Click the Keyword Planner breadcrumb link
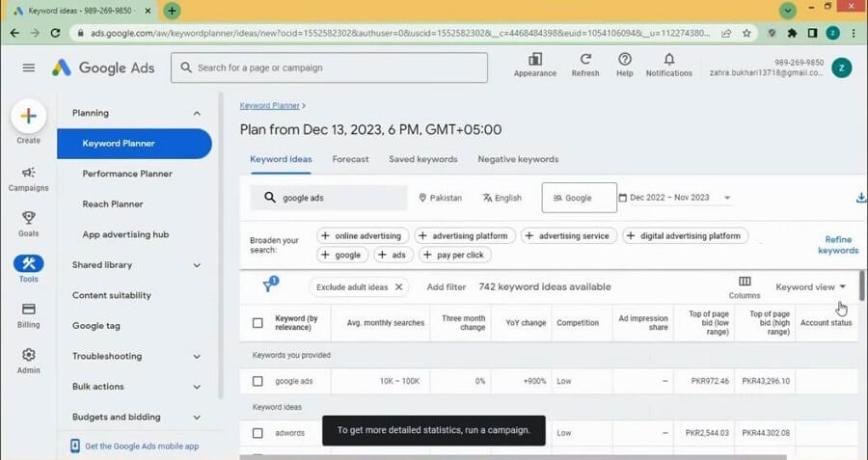Image resolution: width=868 pixels, height=460 pixels. click(270, 106)
